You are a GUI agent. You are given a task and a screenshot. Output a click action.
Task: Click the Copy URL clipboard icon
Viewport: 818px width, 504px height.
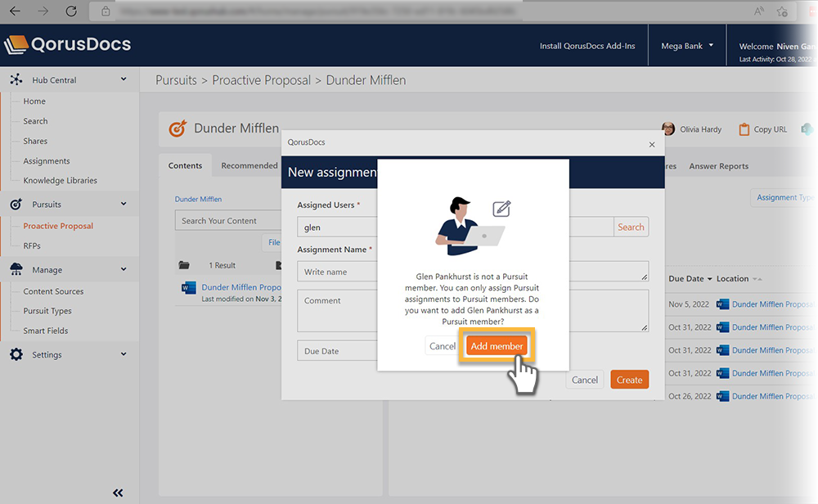[x=744, y=129]
